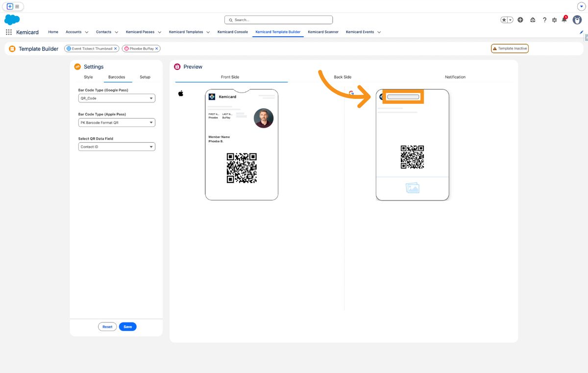Open the hamburger menu beside sparkle icon
The width and height of the screenshot is (588, 373).
17,6
